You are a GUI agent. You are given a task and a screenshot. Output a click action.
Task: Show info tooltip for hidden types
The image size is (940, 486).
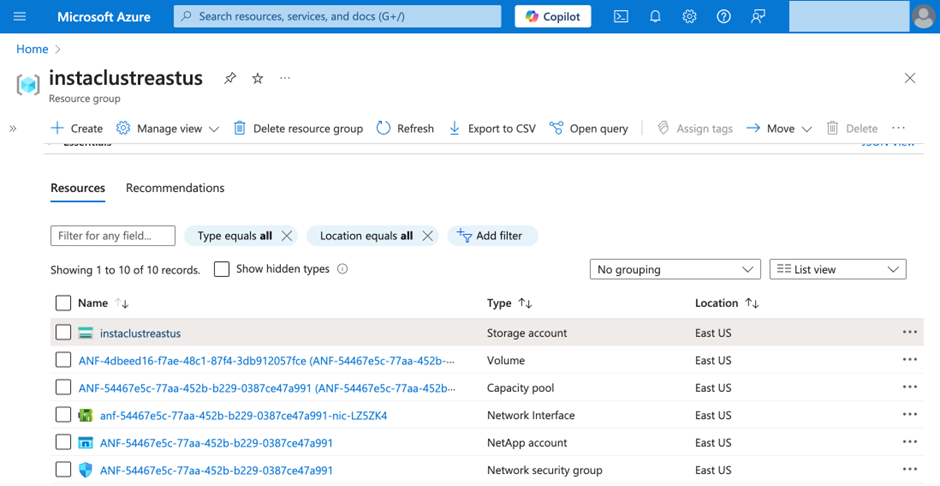tap(342, 269)
